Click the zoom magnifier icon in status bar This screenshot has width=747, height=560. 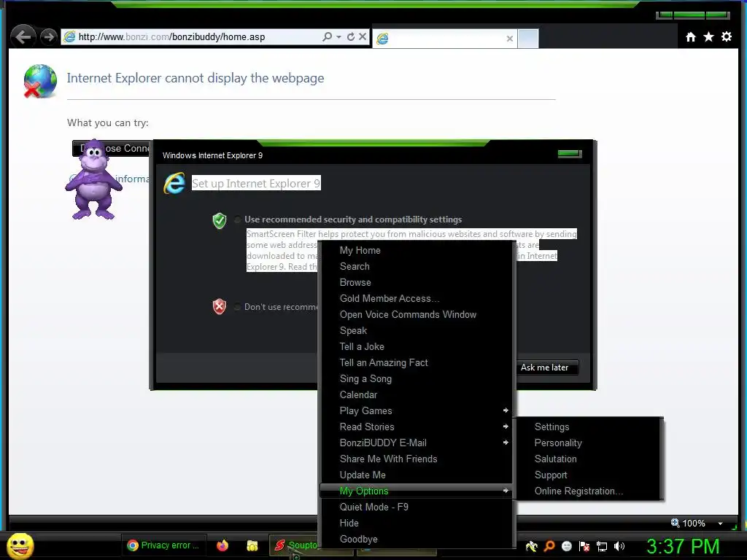tap(675, 523)
